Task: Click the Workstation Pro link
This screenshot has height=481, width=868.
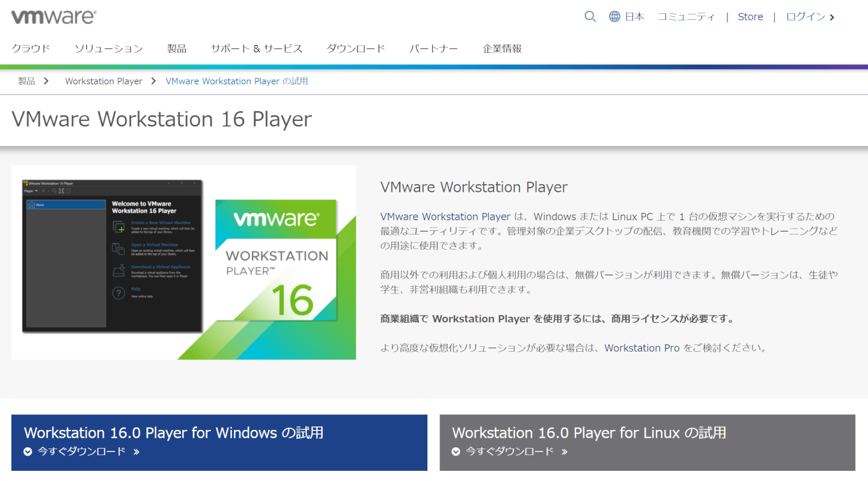Action: 642,348
